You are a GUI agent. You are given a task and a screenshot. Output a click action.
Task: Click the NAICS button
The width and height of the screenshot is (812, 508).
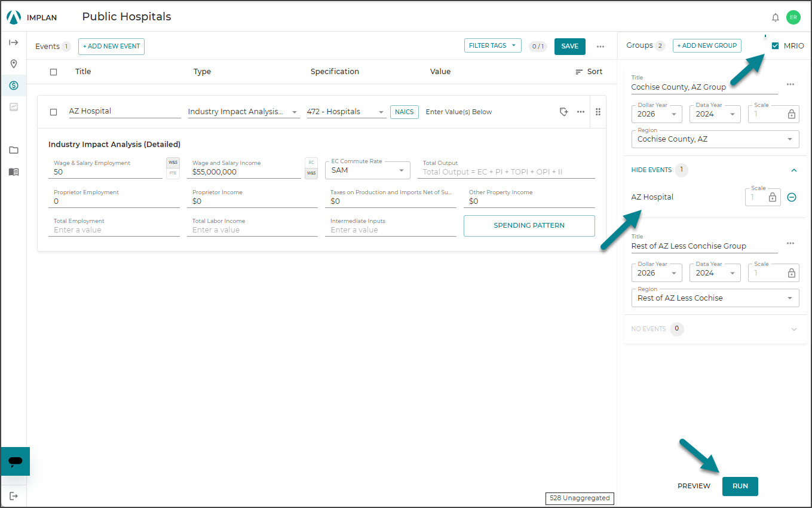tap(405, 112)
